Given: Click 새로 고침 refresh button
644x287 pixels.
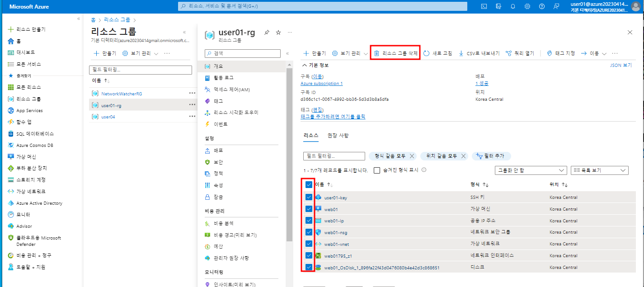Looking at the screenshot, I should pos(437,53).
